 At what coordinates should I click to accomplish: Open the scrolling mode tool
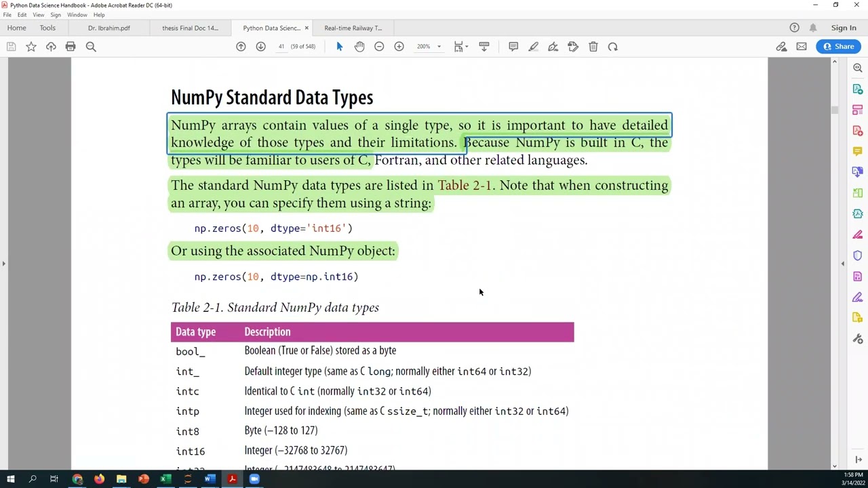pyautogui.click(x=484, y=47)
